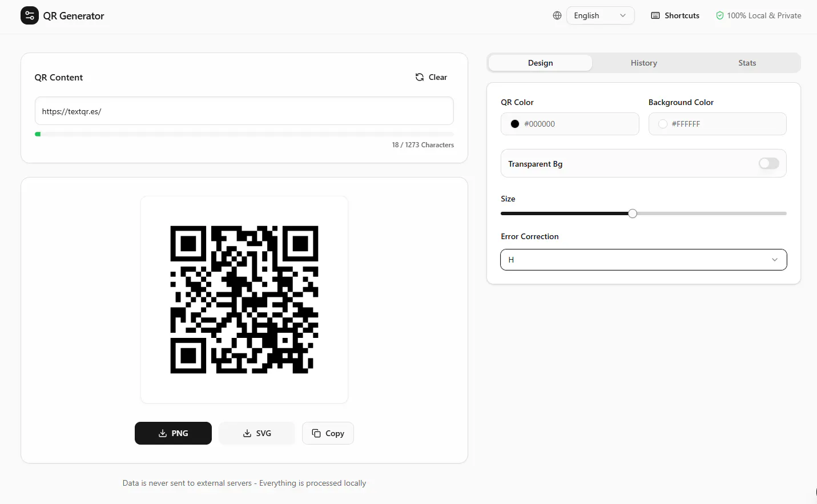This screenshot has height=504, width=817.
Task: Click the 'QR Content' heading
Action: 59,78
